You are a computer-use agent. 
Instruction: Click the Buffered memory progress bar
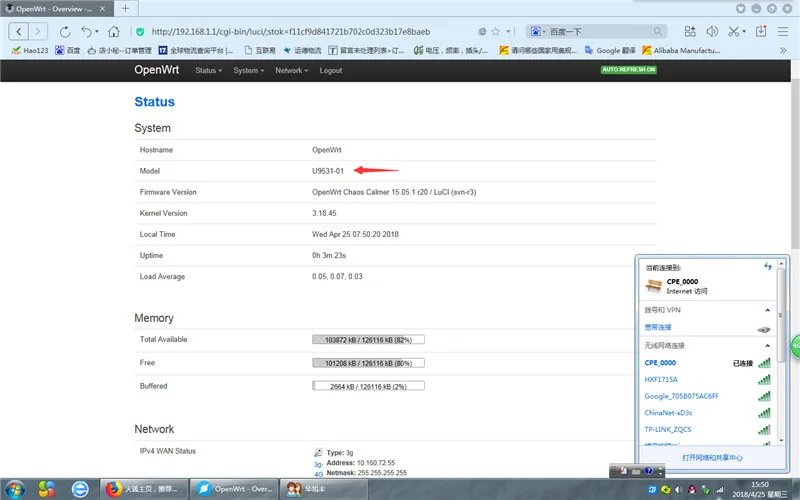[368, 386]
